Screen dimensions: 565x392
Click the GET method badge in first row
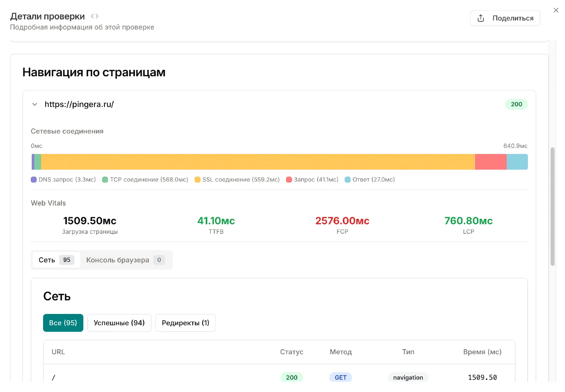click(x=341, y=377)
